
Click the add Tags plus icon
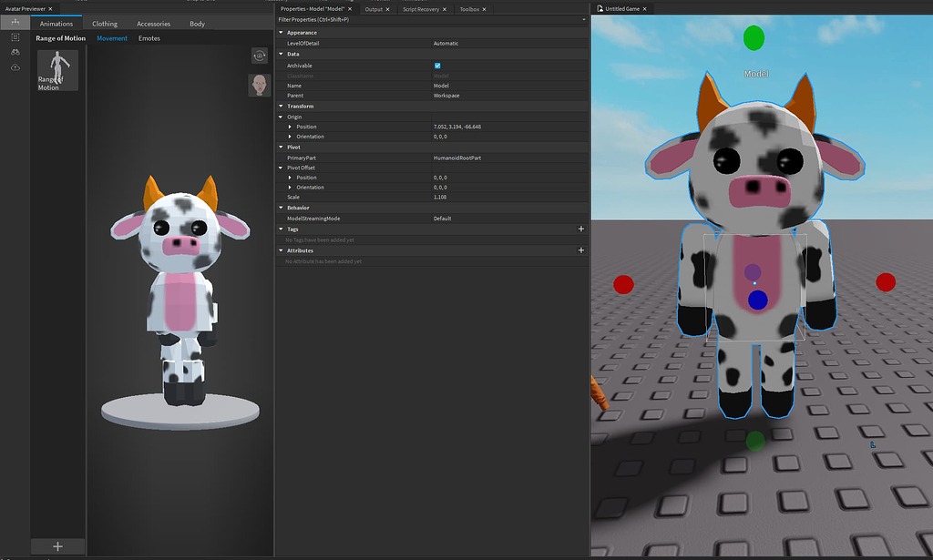pyautogui.click(x=580, y=229)
